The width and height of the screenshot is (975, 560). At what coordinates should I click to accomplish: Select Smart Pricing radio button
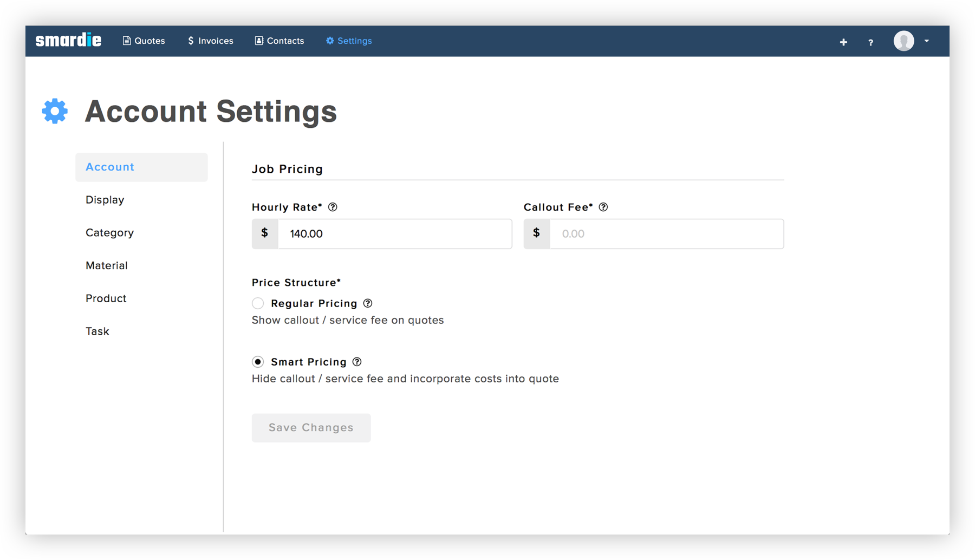click(x=258, y=362)
